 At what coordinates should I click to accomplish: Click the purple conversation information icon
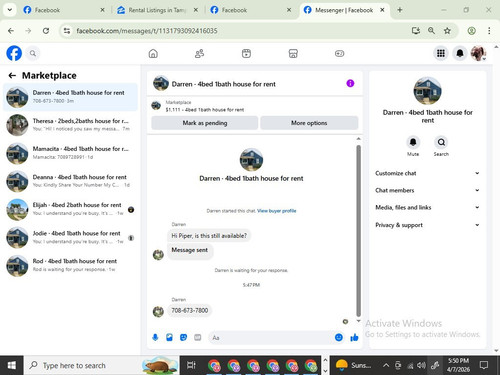pos(350,83)
